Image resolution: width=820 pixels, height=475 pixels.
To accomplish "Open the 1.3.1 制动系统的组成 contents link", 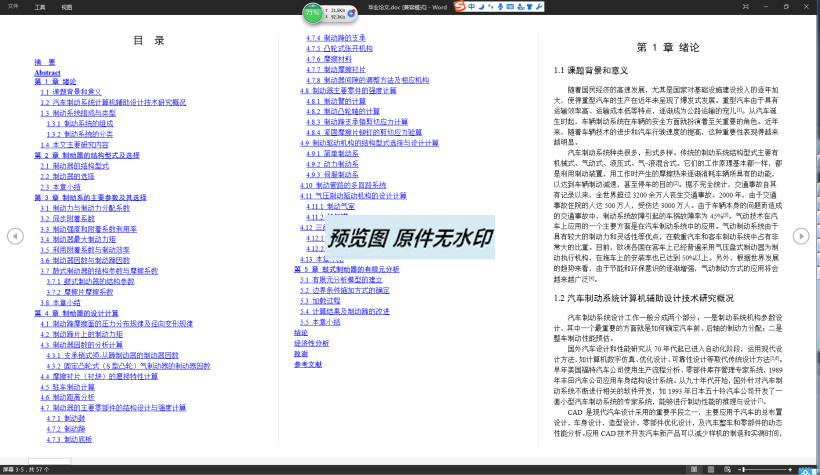I will coord(80,123).
